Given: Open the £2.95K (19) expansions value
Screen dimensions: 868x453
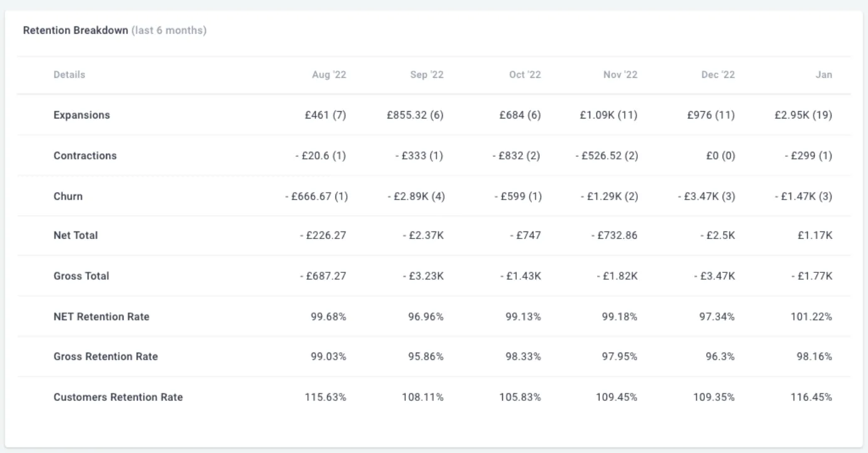Looking at the screenshot, I should tap(803, 115).
